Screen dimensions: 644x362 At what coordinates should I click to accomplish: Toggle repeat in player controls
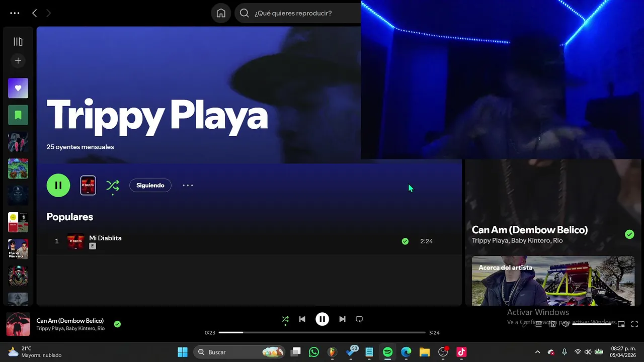coord(359,319)
